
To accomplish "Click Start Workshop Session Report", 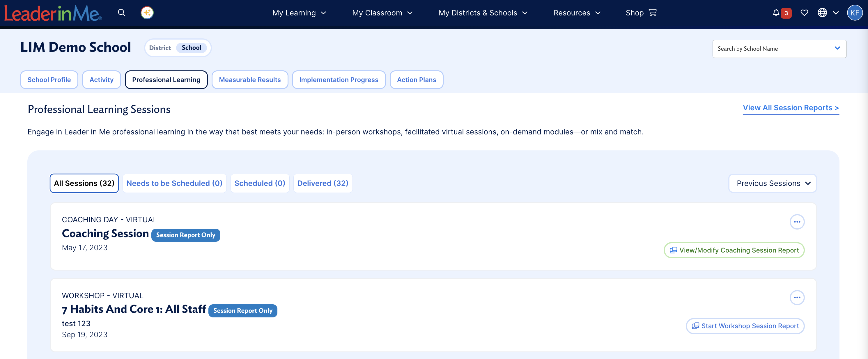I will coord(745,326).
